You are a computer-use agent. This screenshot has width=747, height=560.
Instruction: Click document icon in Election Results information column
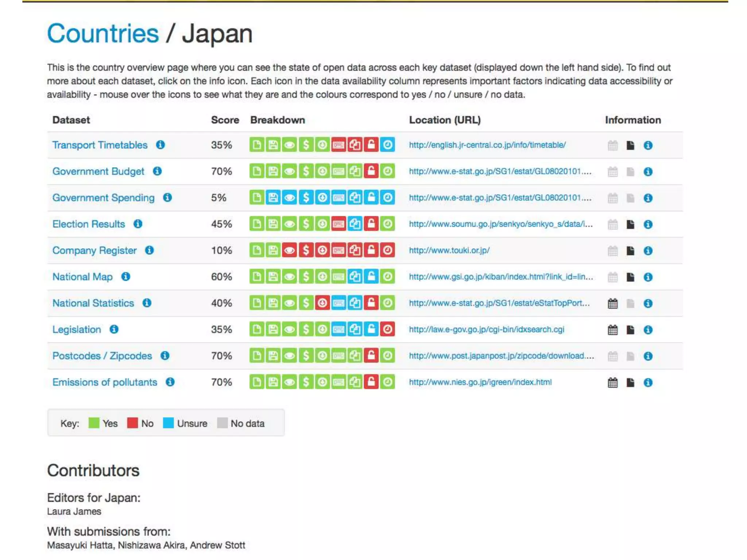[630, 224]
